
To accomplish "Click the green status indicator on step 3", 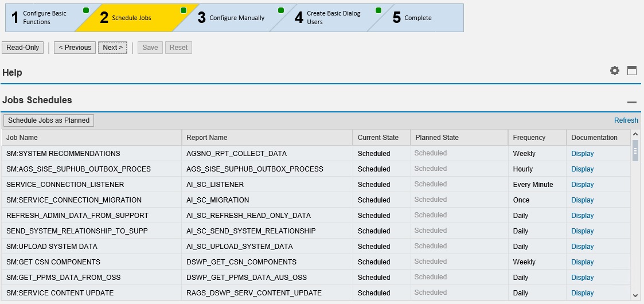I will tap(281, 10).
